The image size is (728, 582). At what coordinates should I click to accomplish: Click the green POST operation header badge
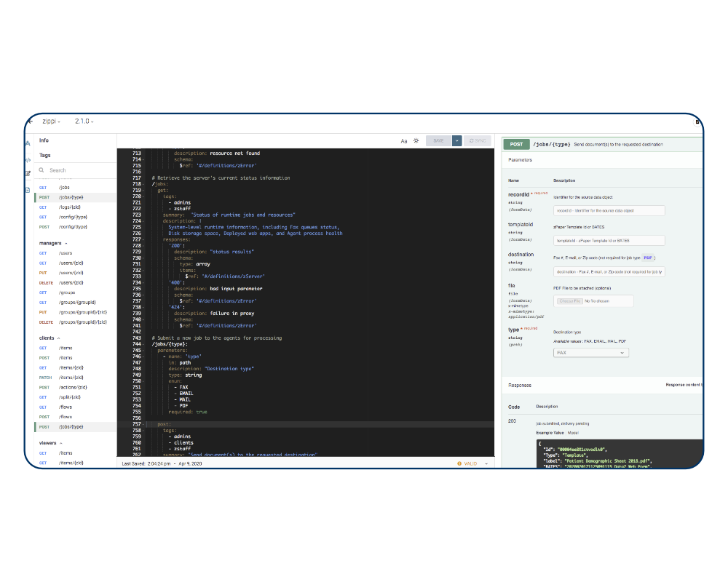point(516,144)
